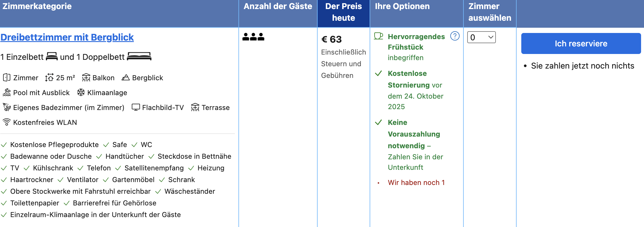Image resolution: width=644 pixels, height=227 pixels.
Task: Open the room quantity dropdown
Action: [x=481, y=37]
